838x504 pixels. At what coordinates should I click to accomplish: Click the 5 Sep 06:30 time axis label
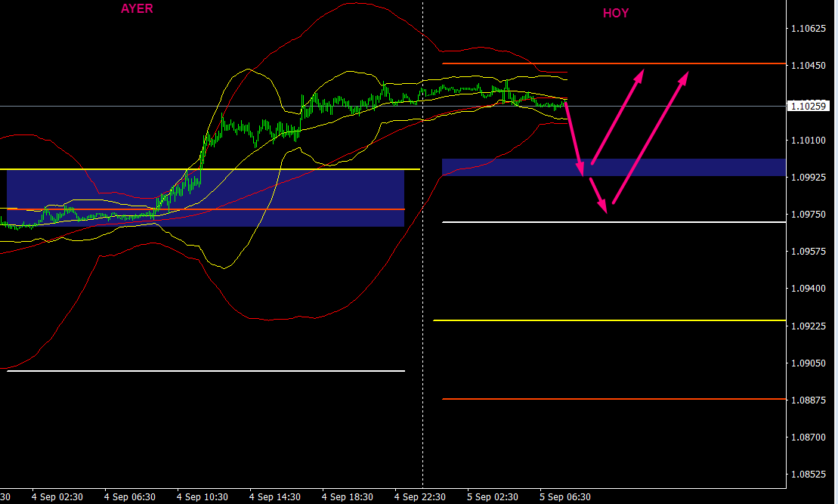pyautogui.click(x=565, y=497)
